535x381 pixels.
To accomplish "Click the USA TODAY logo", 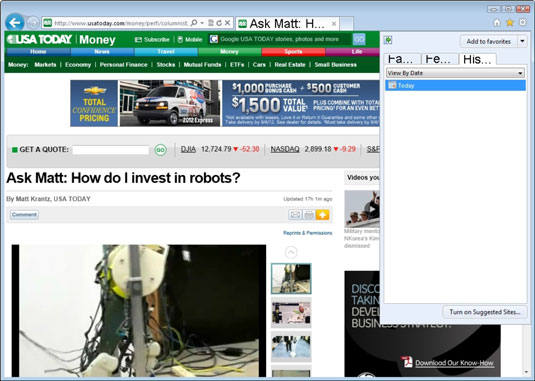I will pyautogui.click(x=39, y=40).
